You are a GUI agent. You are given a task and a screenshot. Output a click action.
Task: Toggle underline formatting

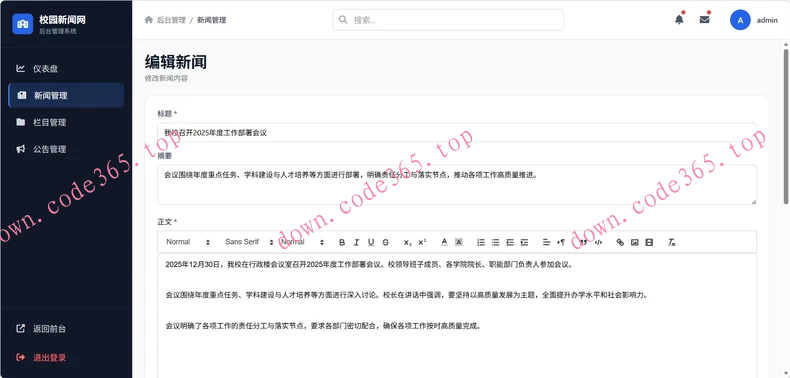pyautogui.click(x=371, y=242)
